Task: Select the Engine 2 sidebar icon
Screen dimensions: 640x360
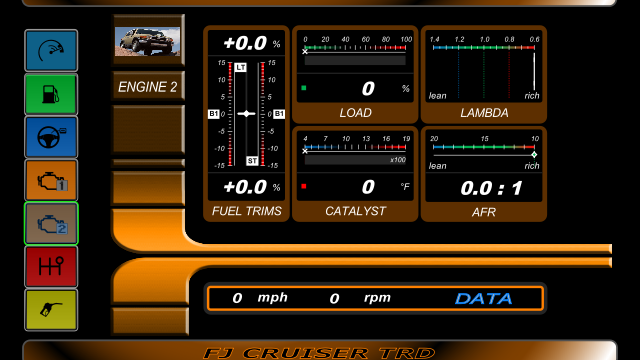Action: point(51,223)
